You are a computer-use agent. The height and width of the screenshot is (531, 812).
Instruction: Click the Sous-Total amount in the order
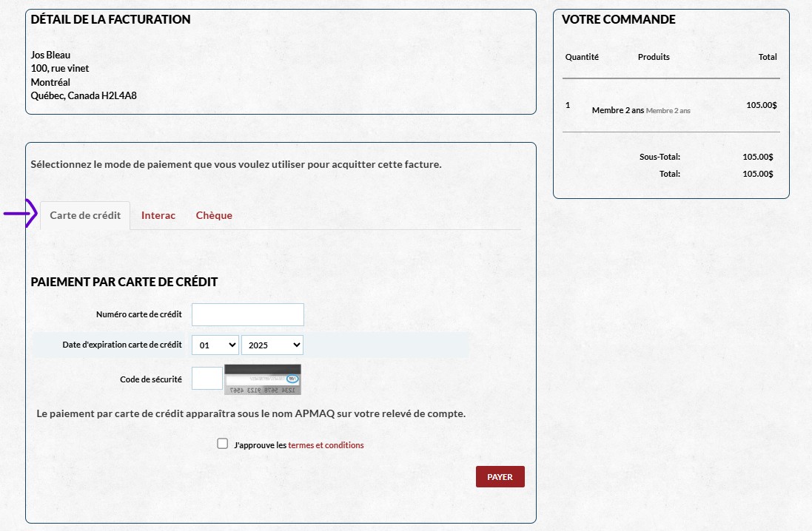[x=757, y=157]
